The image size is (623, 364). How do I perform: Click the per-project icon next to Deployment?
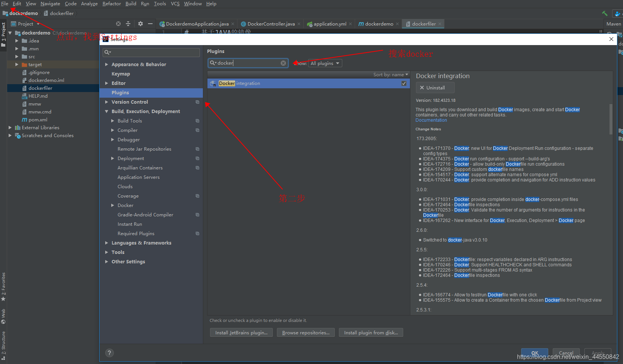197,158
